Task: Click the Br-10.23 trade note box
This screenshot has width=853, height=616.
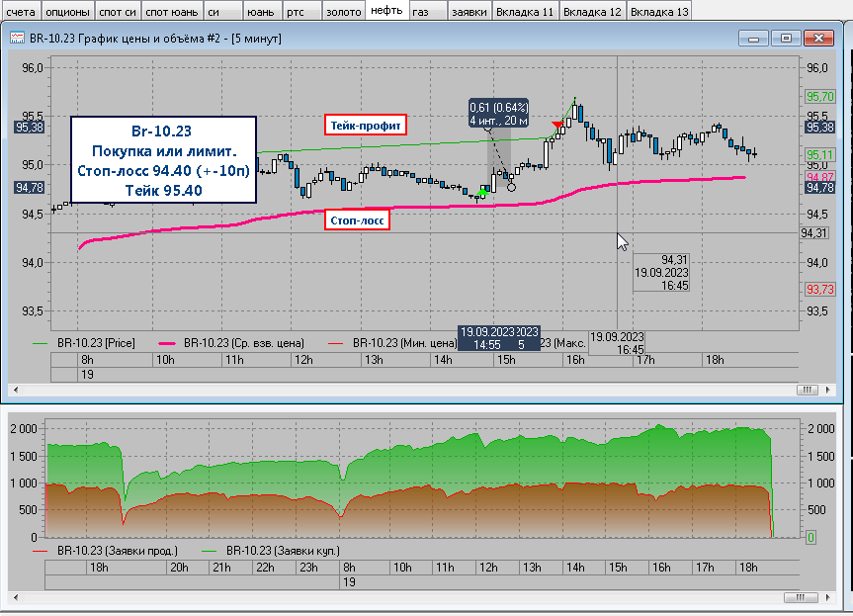Action: [x=163, y=160]
